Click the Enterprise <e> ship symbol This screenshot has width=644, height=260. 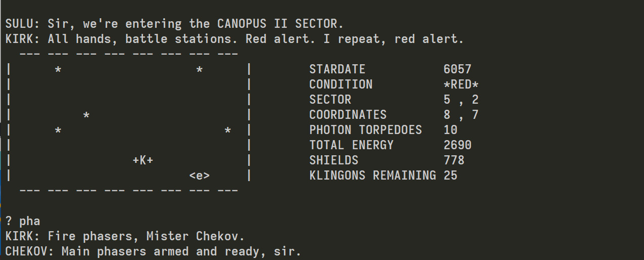coord(200,176)
